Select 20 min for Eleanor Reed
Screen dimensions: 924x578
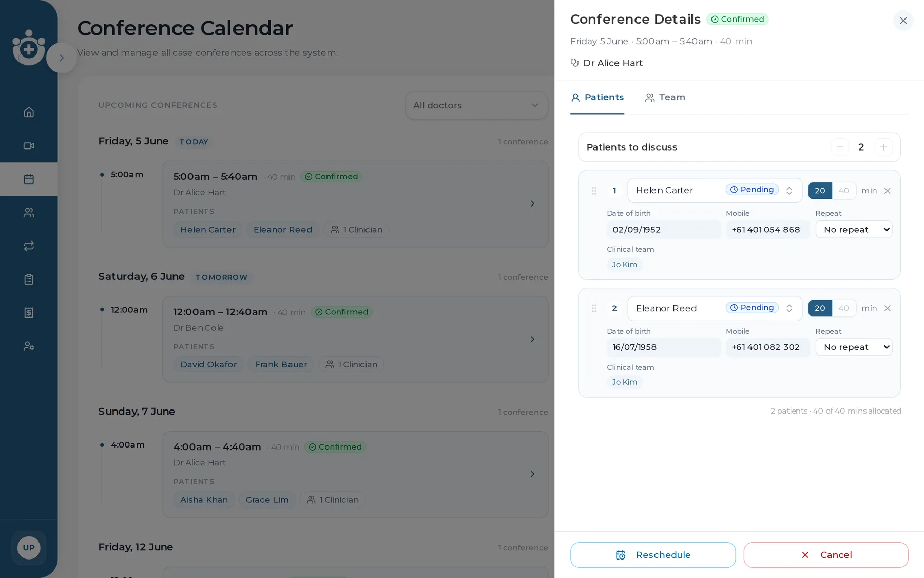pos(820,308)
